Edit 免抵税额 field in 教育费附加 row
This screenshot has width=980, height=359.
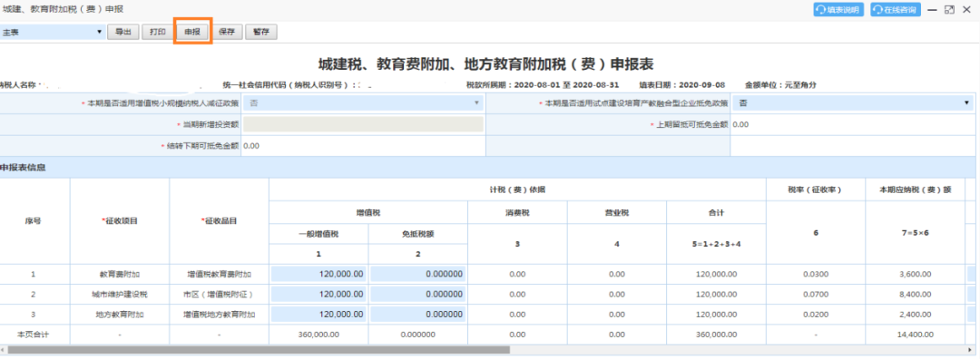(x=418, y=274)
